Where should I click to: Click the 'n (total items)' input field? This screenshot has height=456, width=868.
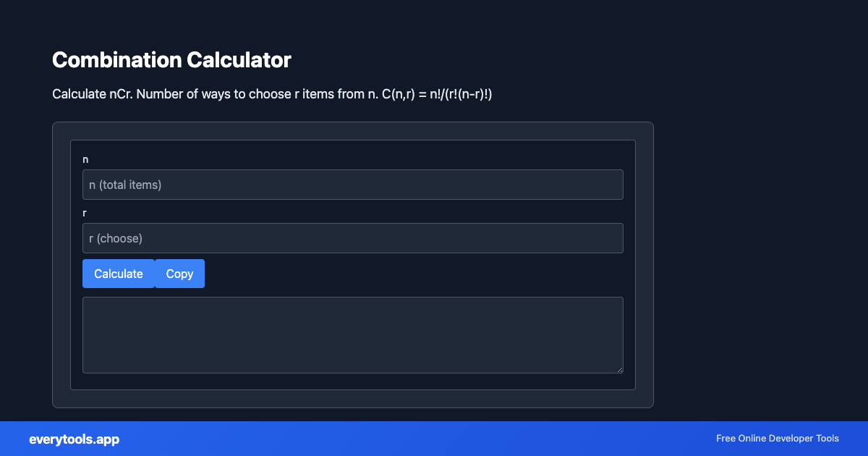coord(353,185)
